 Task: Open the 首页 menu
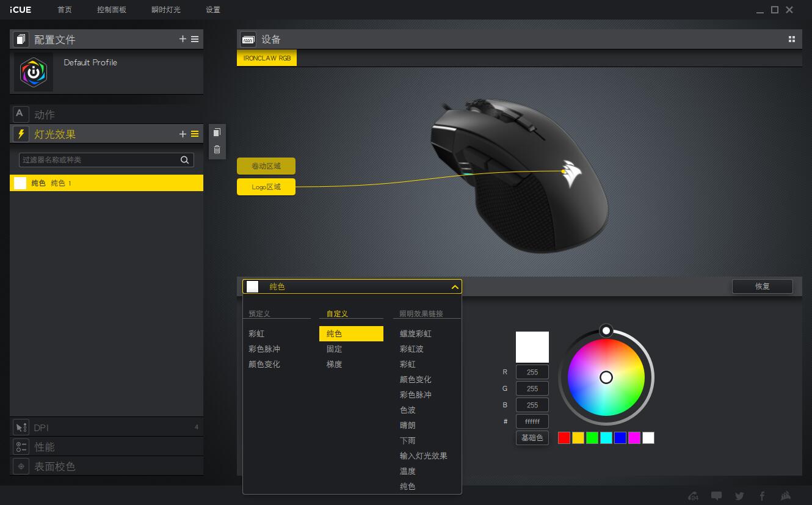click(64, 10)
